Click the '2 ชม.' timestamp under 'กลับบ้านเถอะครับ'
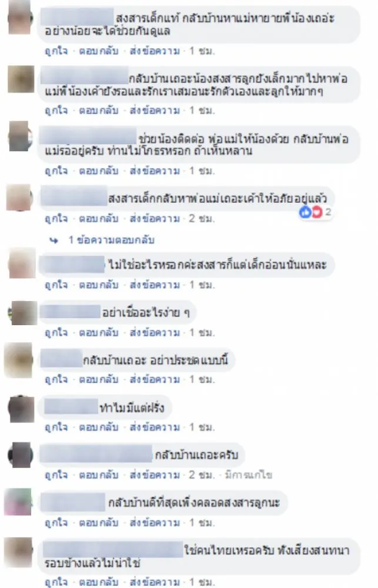The image size is (378, 588). pos(202,475)
